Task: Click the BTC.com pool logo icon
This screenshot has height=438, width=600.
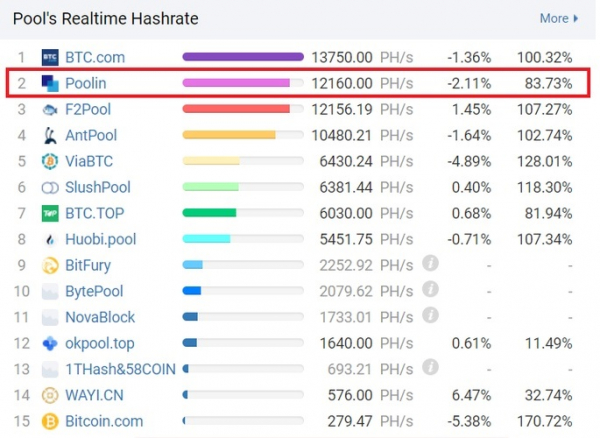Action: [50, 57]
